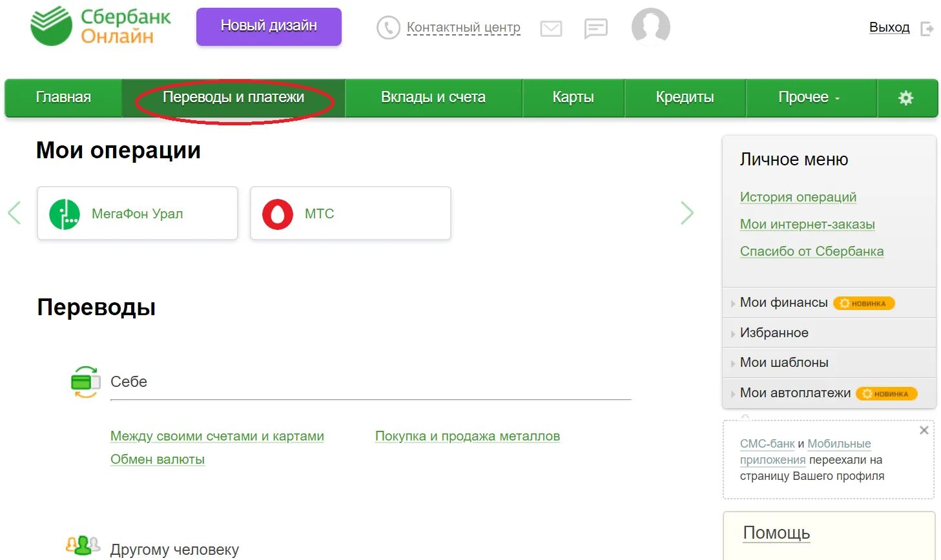Viewport: 941px width, 560px height.
Task: Click the Другому человеку people icon
Action: (x=83, y=546)
